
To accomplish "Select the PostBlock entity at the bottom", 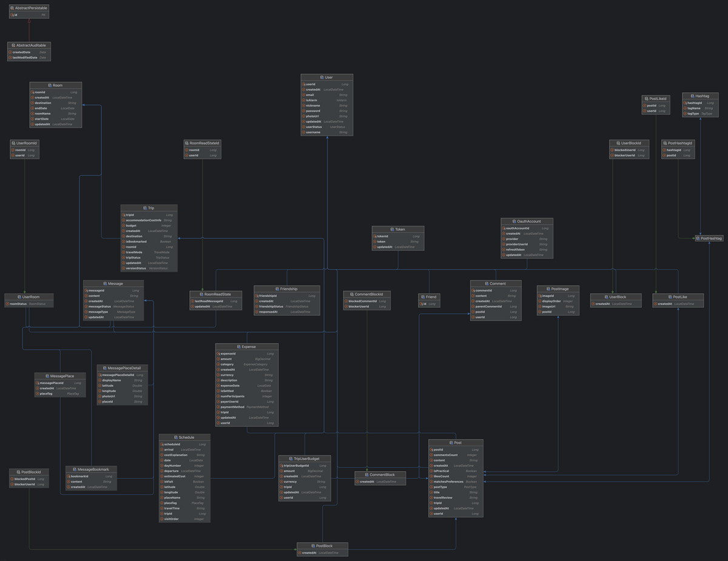I will click(x=322, y=548).
